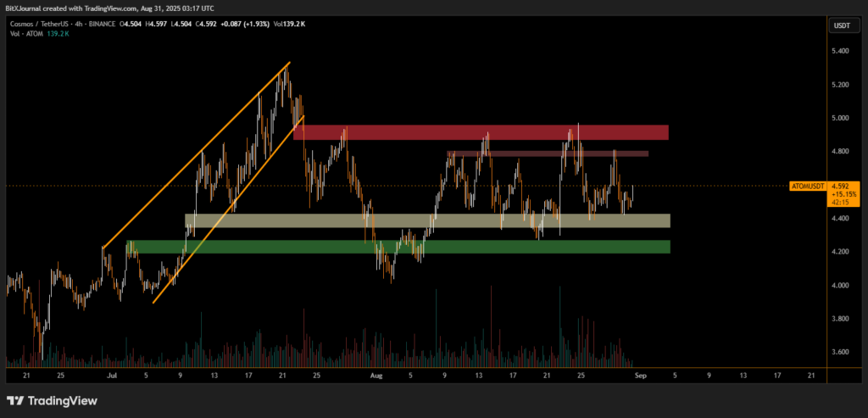Click the upper orange channel trendline
The image size is (868, 418).
(x=195, y=157)
